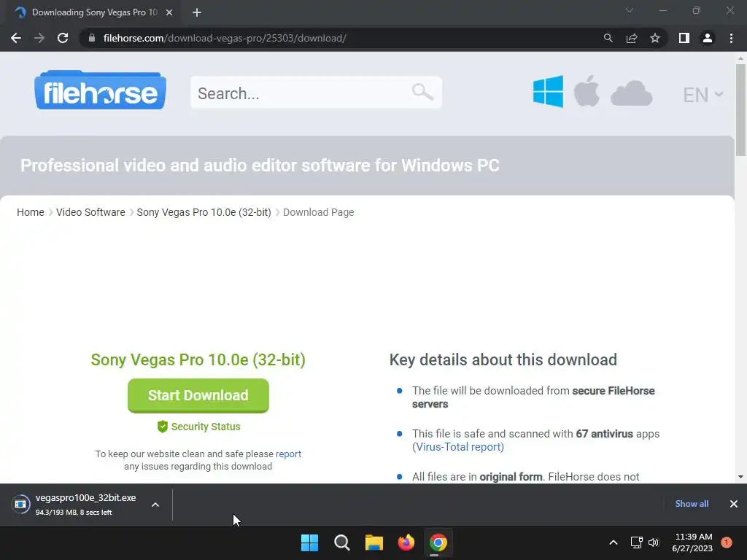This screenshot has width=747, height=560.
Task: Click the Chrome taskbar icon
Action: coord(438,542)
